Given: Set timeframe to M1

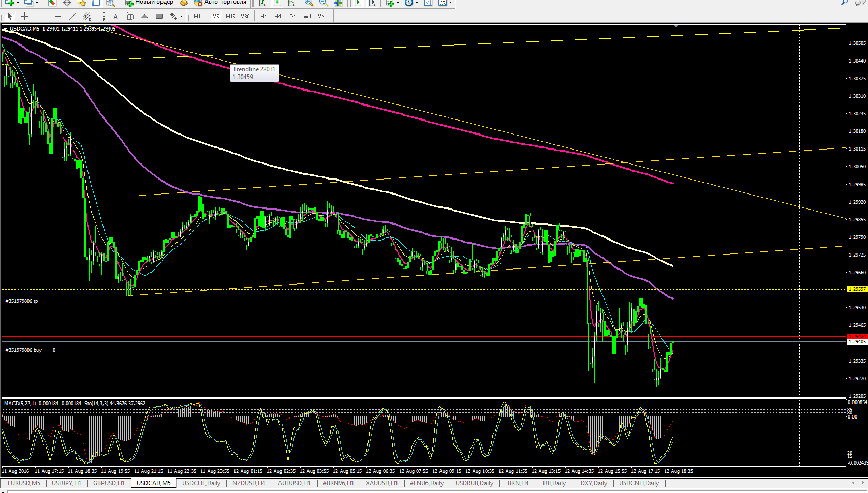Looking at the screenshot, I should click(x=197, y=17).
